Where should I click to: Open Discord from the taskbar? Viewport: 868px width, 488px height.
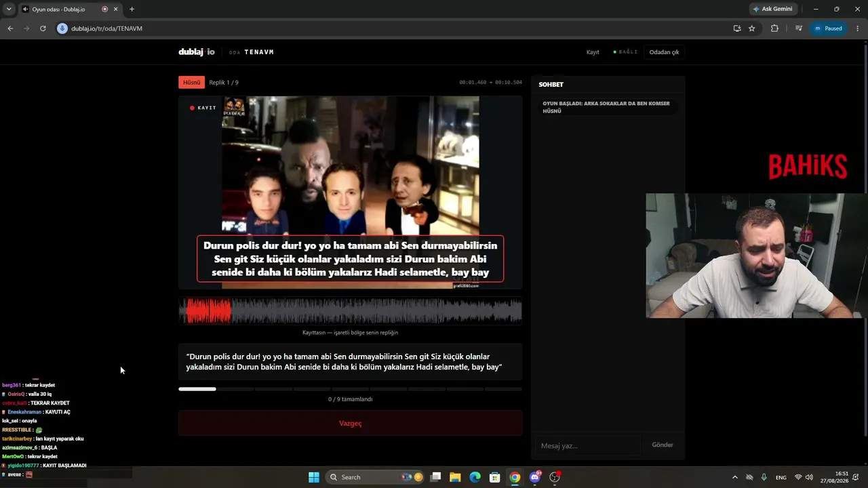535,477
